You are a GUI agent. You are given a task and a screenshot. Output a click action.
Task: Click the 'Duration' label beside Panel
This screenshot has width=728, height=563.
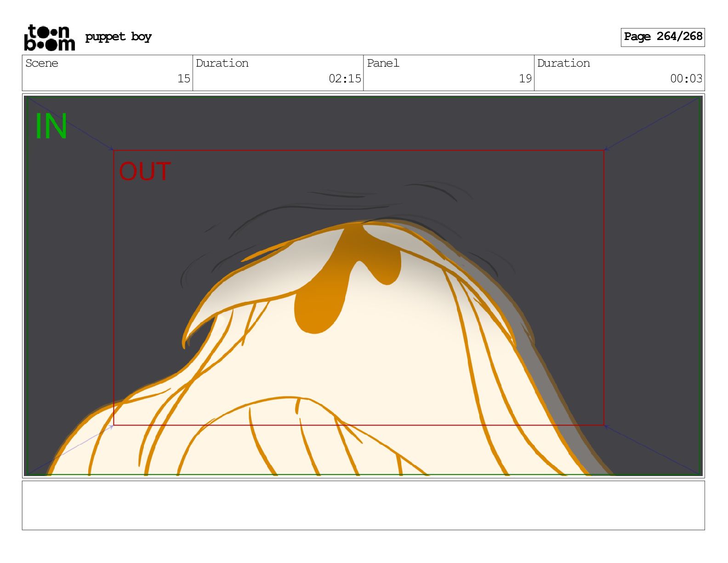click(563, 63)
